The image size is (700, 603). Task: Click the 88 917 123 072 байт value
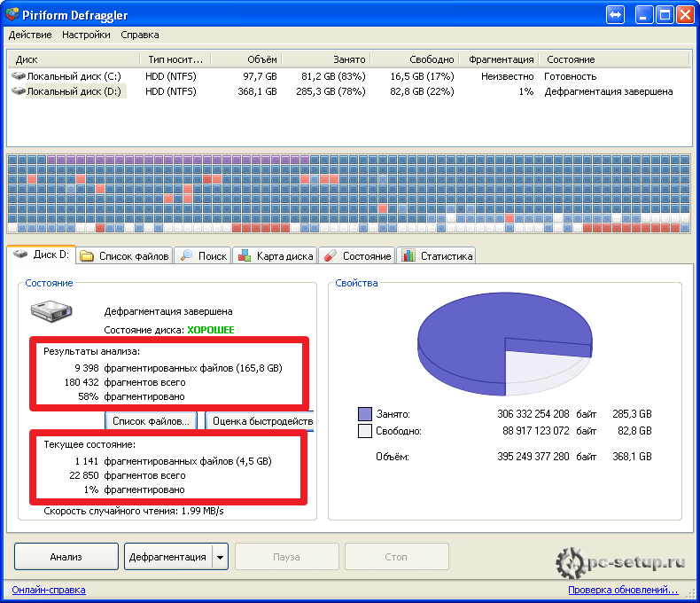(549, 431)
